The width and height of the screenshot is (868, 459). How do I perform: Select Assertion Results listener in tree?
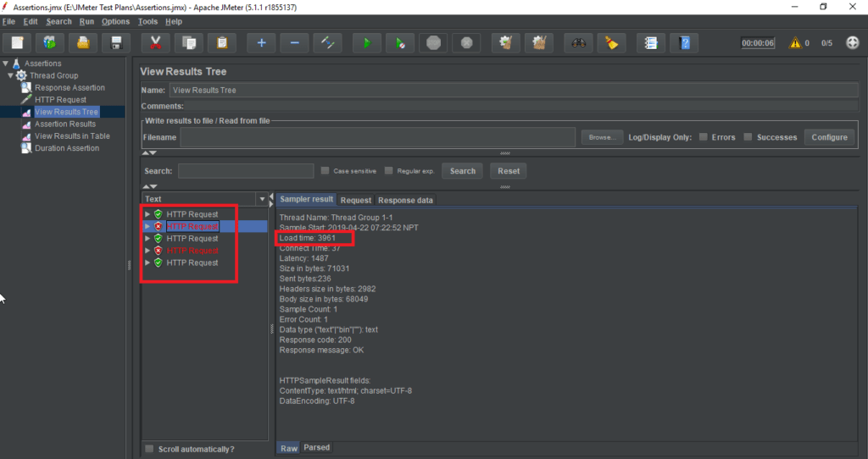[x=65, y=124]
